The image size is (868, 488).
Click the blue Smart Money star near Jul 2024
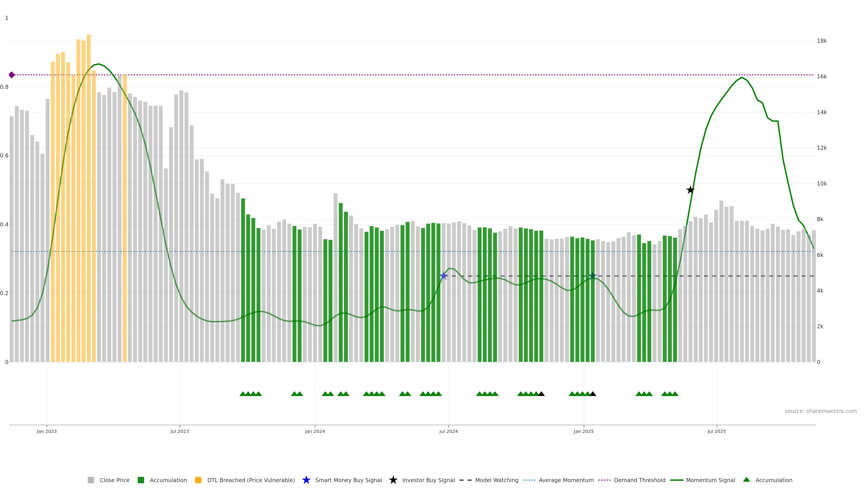444,276
